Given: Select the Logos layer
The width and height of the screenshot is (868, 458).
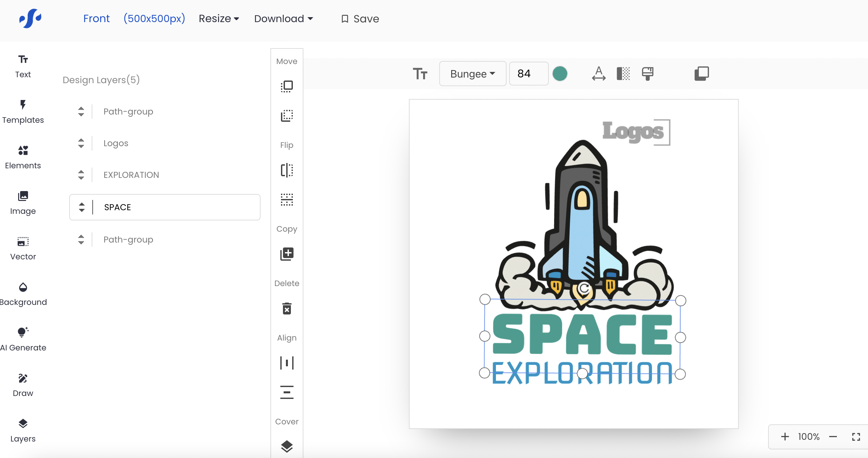Looking at the screenshot, I should click(x=115, y=143).
